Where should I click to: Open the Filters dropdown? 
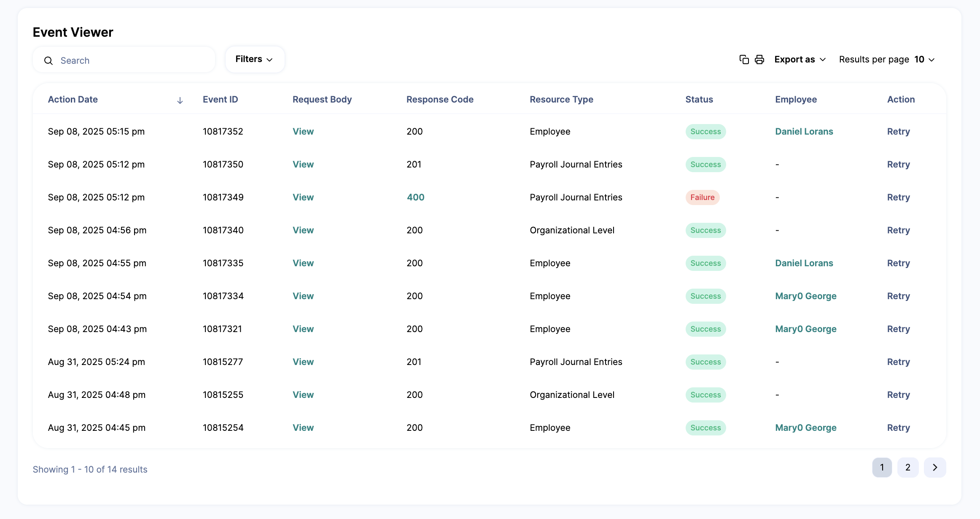coord(254,59)
